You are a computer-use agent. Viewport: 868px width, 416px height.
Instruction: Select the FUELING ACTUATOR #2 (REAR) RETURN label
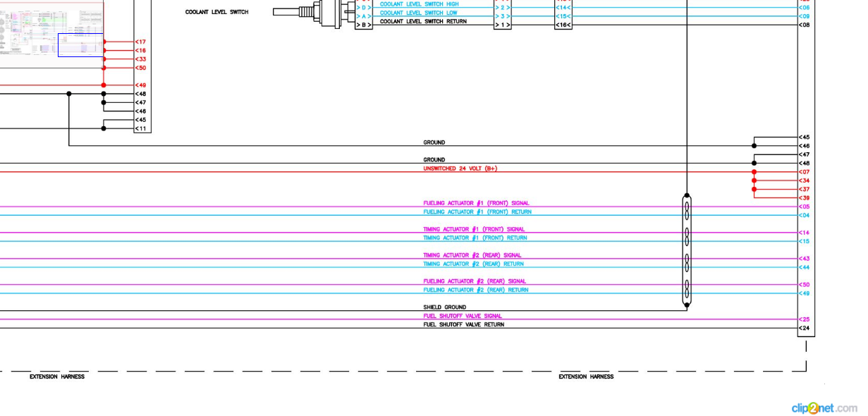click(475, 290)
